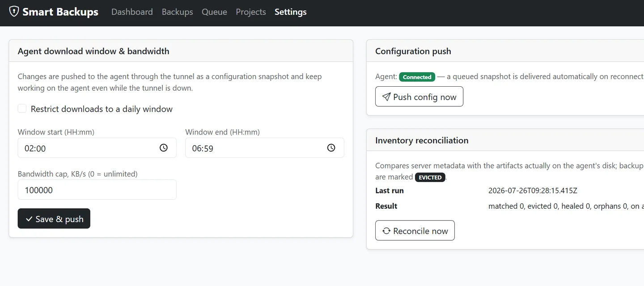Open the Projects nav item
This screenshot has height=286, width=644.
click(x=251, y=12)
